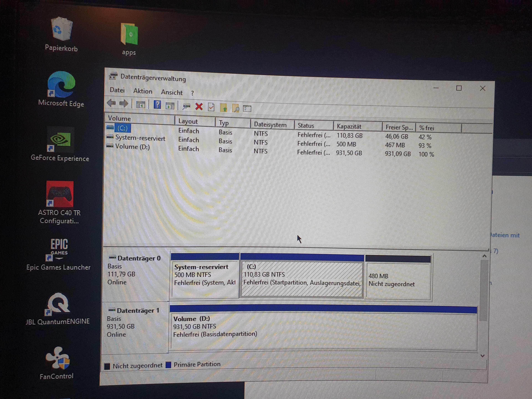Click the Dateisystem column header
Screen dimensions: 532x399
pyautogui.click(x=270, y=125)
